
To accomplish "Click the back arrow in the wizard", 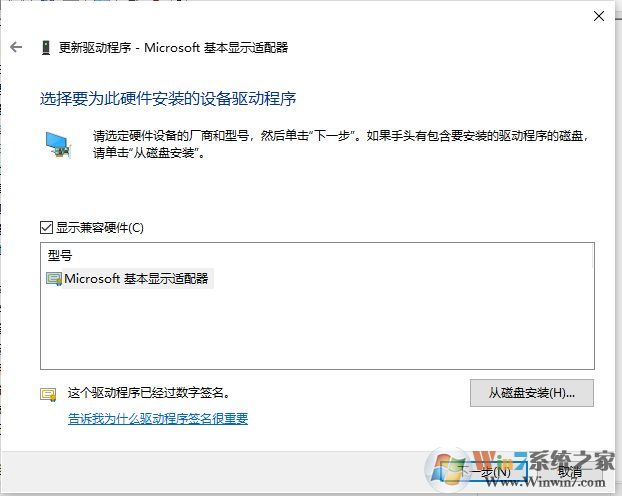I will pos(15,47).
